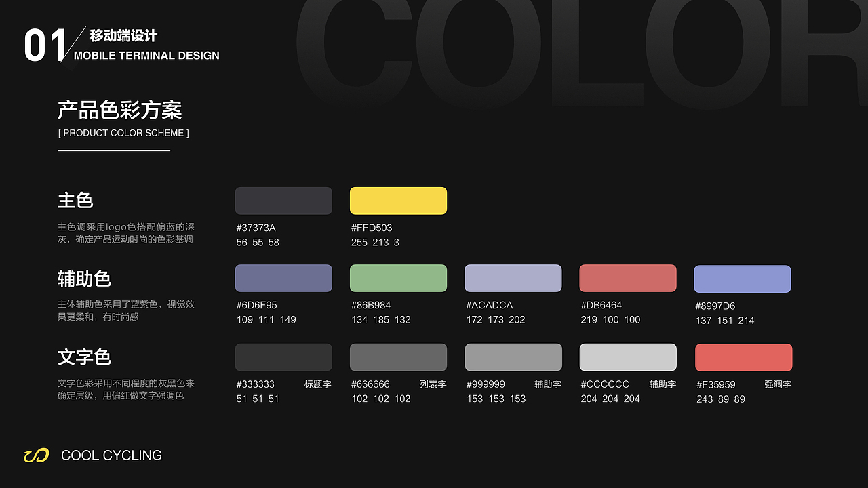This screenshot has height=488, width=868.
Task: Click the main color description paragraph
Action: (x=126, y=233)
